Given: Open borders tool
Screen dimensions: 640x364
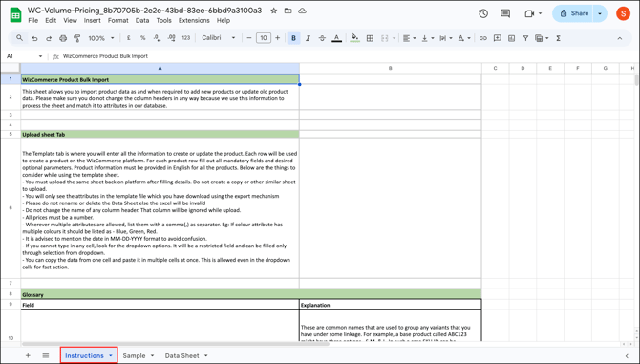Looking at the screenshot, I should click(370, 38).
